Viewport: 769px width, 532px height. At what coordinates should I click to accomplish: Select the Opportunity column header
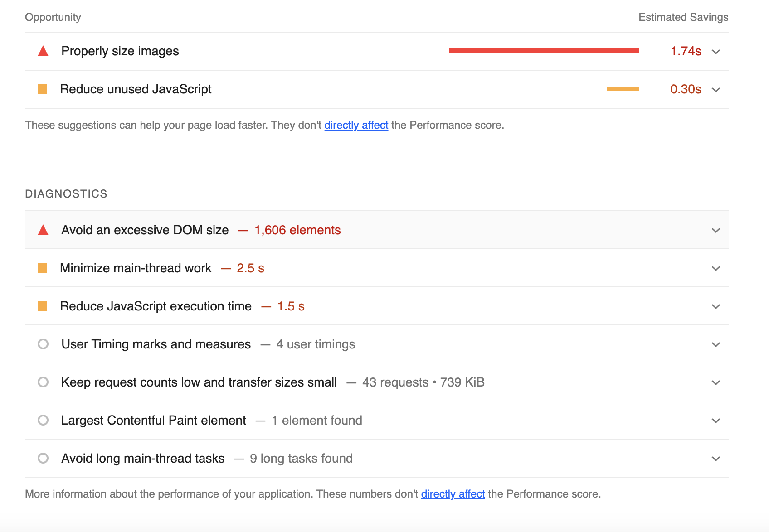(53, 17)
